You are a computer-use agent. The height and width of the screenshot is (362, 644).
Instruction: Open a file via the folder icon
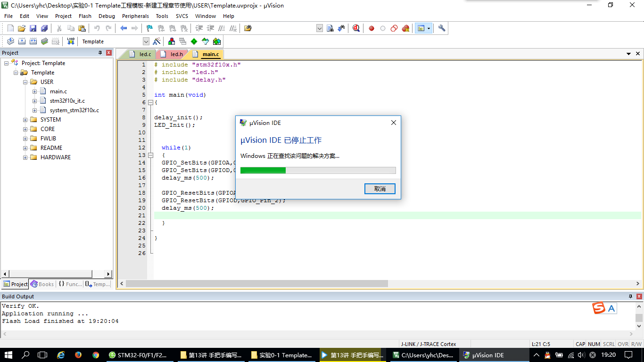(22, 28)
